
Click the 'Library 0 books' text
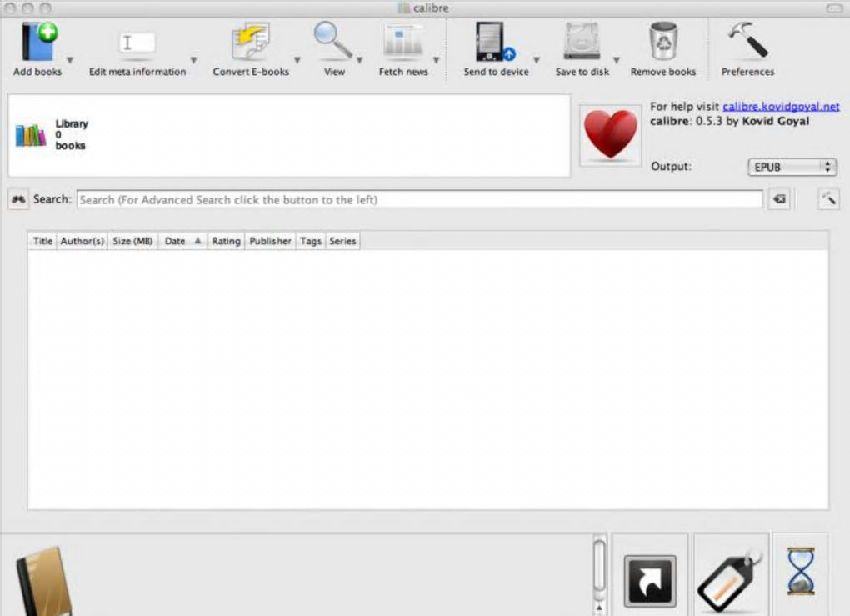(71, 134)
